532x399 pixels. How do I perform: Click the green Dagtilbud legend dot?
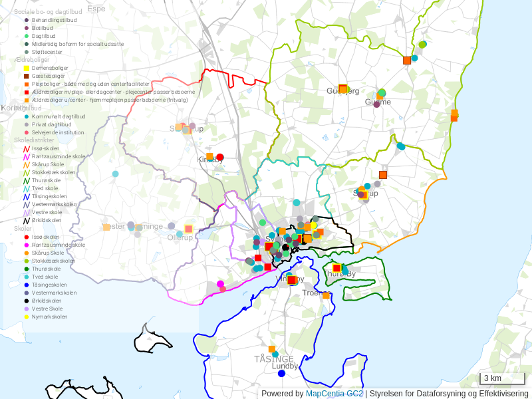coord(27,36)
